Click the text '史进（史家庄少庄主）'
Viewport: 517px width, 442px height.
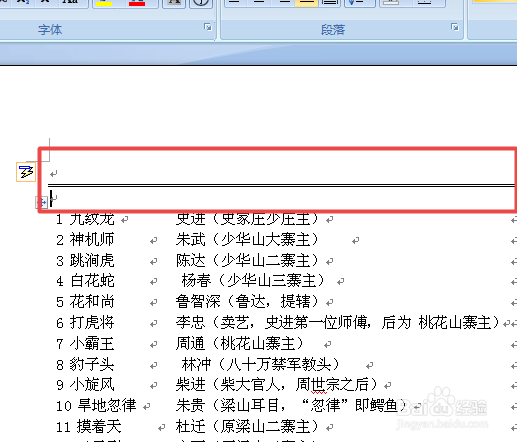click(x=247, y=219)
